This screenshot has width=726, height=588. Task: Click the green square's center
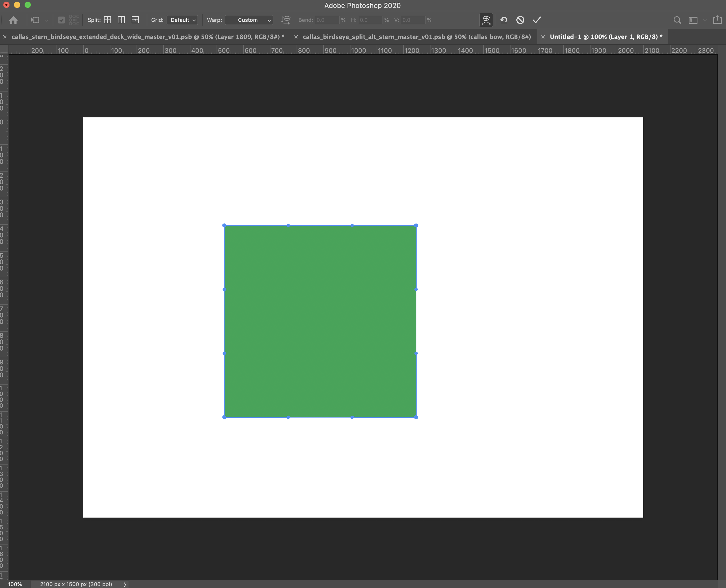pyautogui.click(x=320, y=321)
